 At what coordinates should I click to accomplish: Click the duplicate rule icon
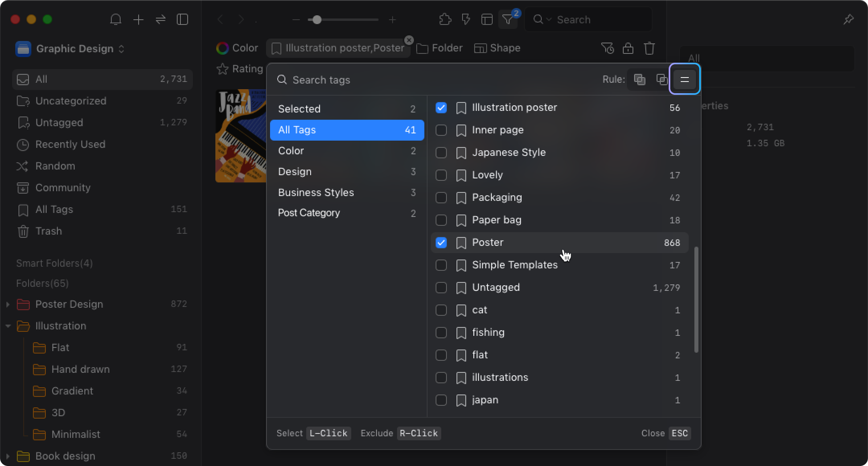(x=661, y=80)
